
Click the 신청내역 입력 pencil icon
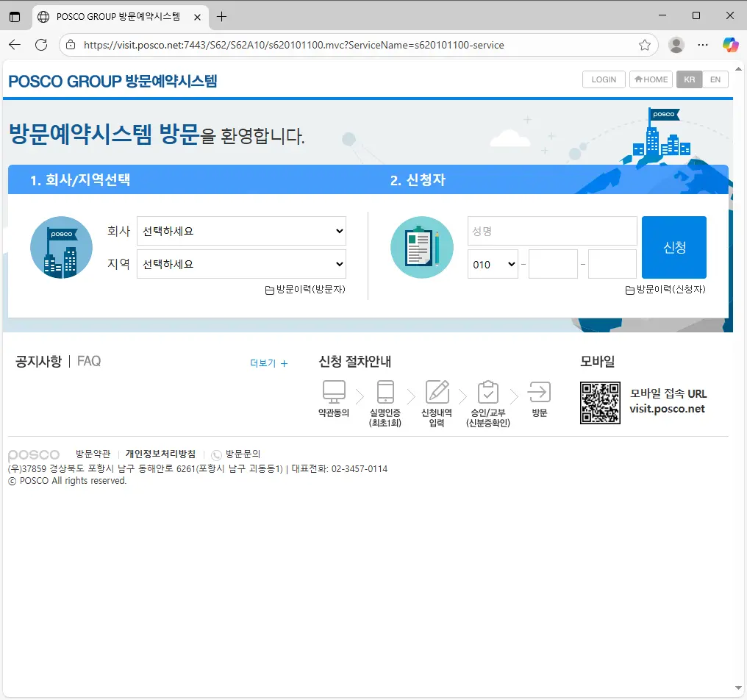[437, 392]
